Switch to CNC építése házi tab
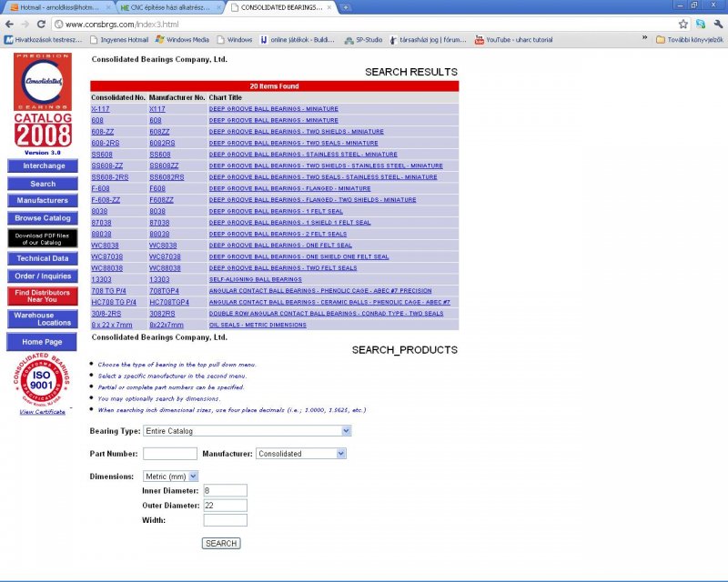This screenshot has width=728, height=582. (x=170, y=7)
